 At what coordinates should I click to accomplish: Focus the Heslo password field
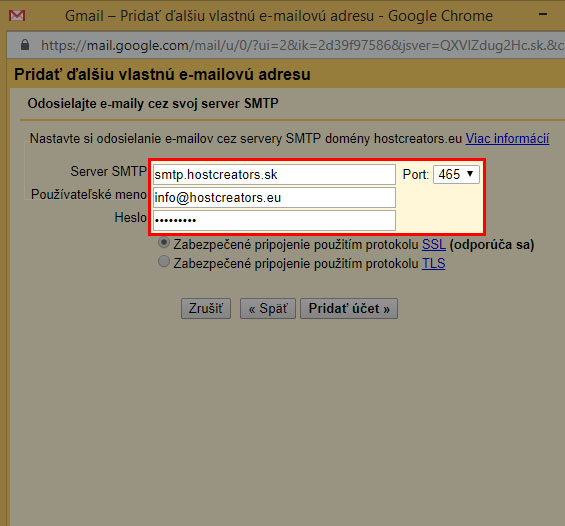[274, 220]
